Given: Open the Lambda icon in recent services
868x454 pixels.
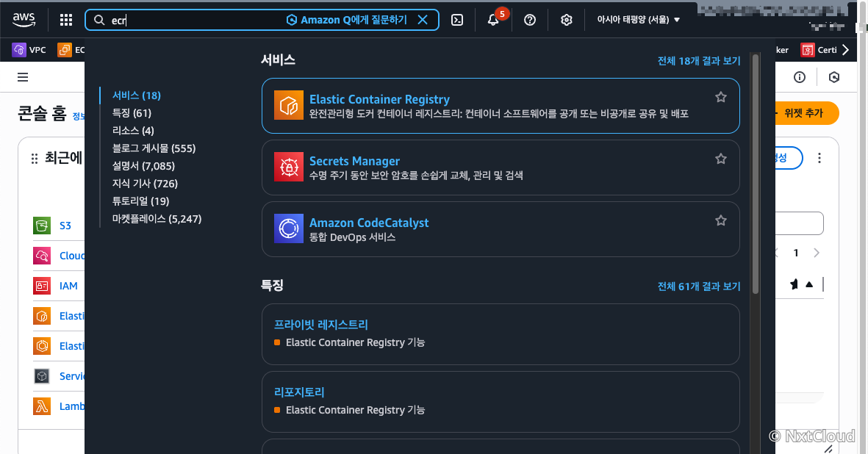Looking at the screenshot, I should click(42, 406).
